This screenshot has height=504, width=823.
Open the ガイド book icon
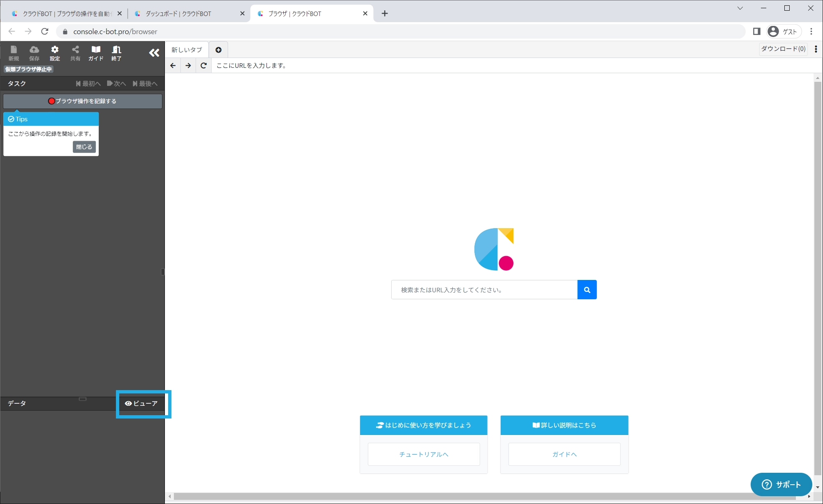click(96, 53)
